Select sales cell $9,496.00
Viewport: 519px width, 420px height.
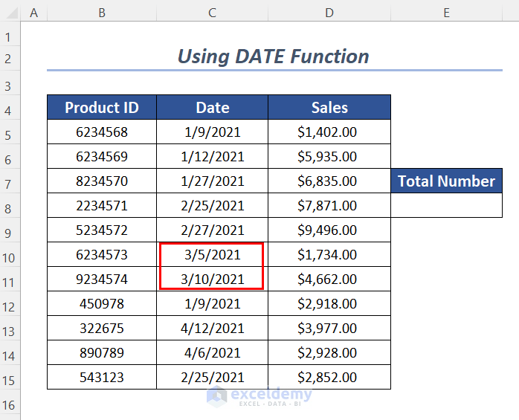tap(329, 230)
